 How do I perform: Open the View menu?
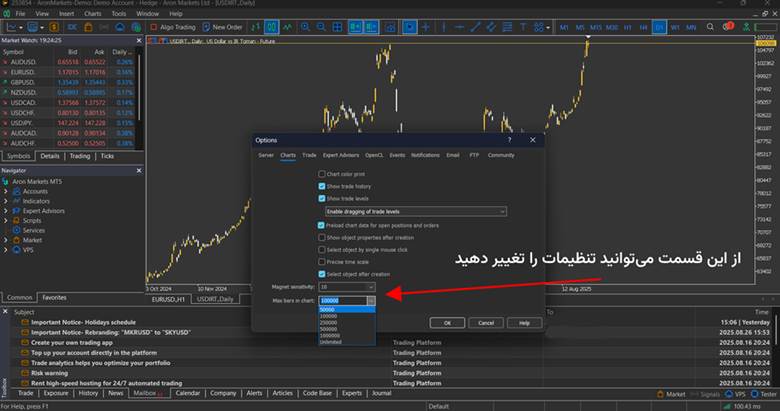coord(42,14)
